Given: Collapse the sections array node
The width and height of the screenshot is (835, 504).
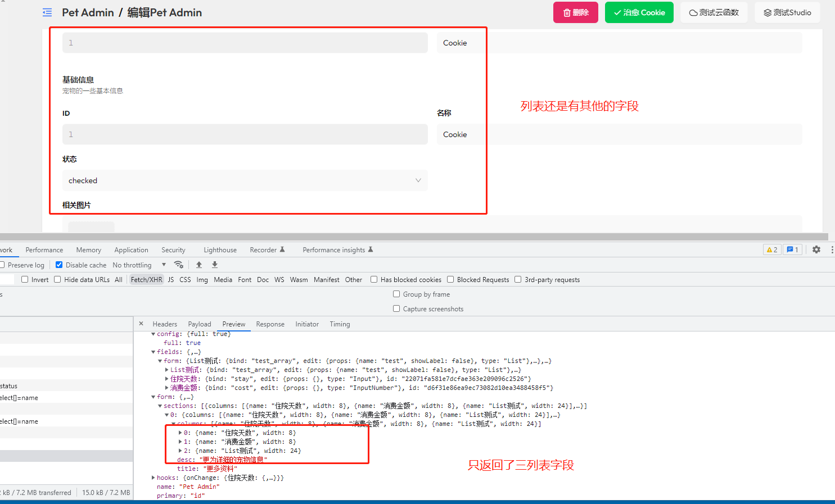Looking at the screenshot, I should click(160, 406).
